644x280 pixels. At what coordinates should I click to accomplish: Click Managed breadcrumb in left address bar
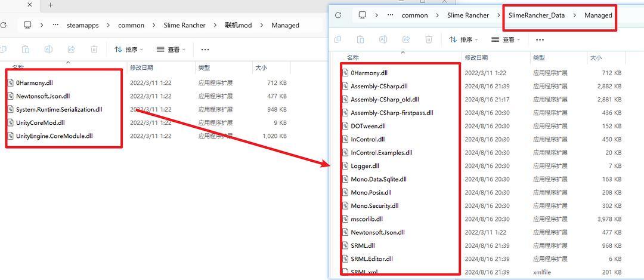[x=286, y=25]
